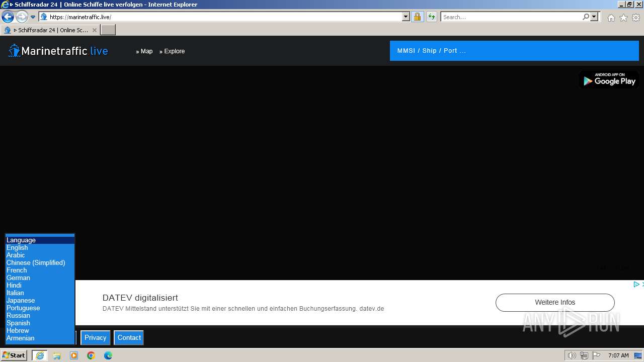Click the Marinetraffic live logo
Screen dimensions: 644x362
click(x=58, y=51)
